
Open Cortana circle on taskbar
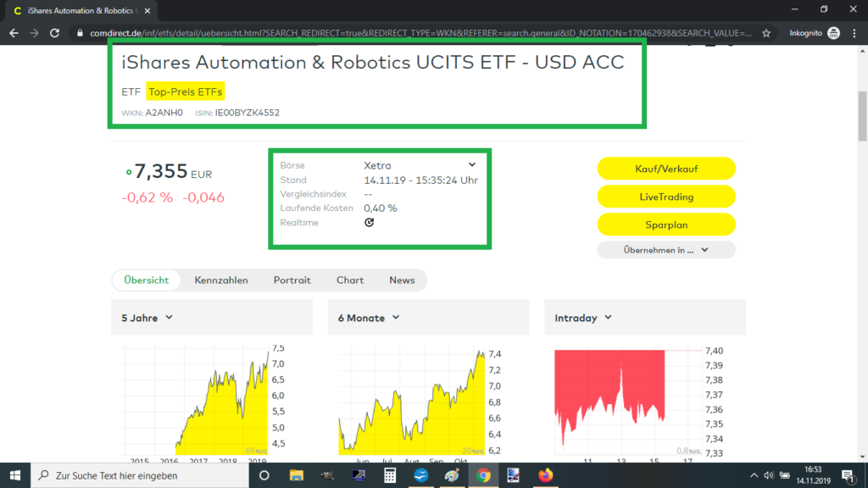264,475
